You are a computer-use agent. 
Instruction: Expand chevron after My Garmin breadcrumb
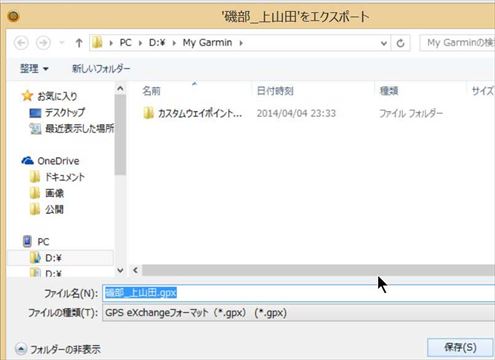pyautogui.click(x=241, y=43)
